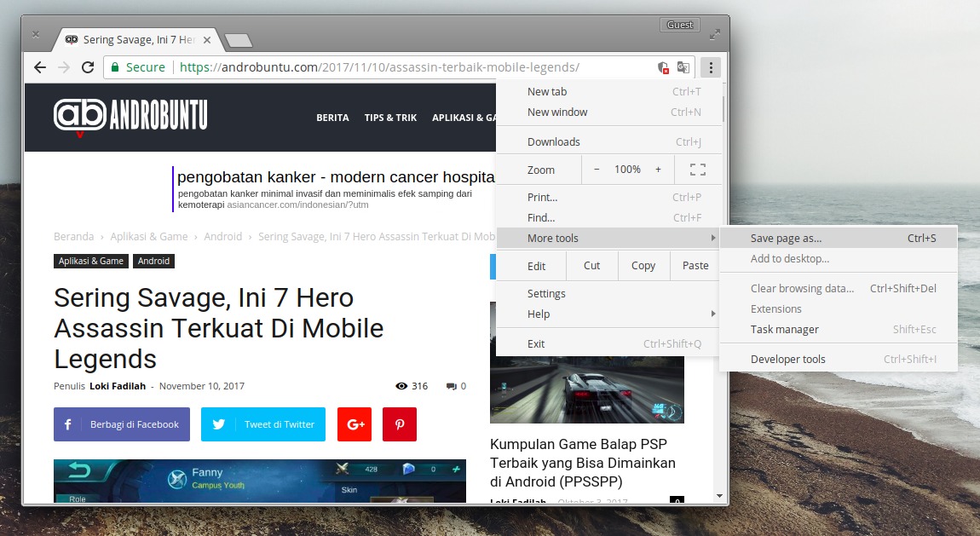The height and width of the screenshot is (536, 980).
Task: Click the back navigation arrow
Action: point(39,66)
